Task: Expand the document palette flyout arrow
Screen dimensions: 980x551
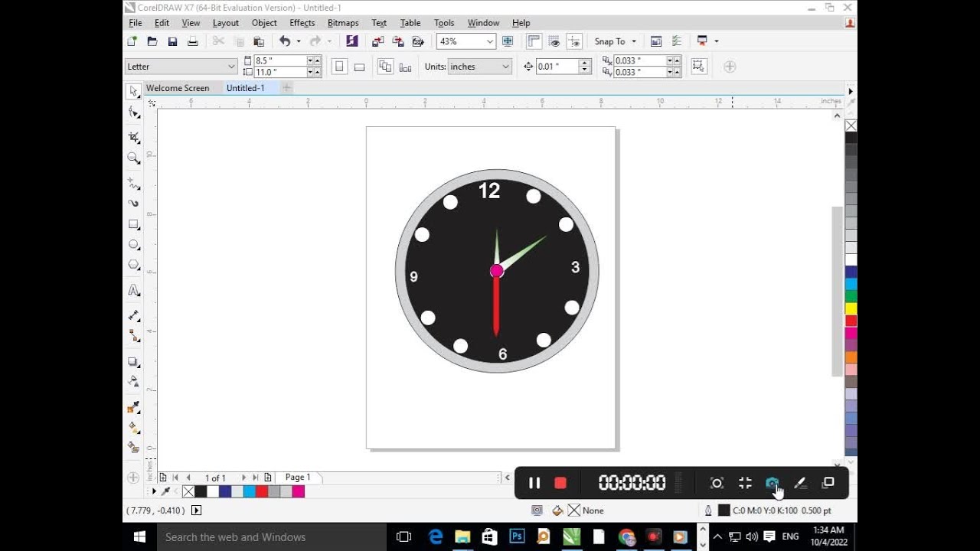Action: [154, 491]
